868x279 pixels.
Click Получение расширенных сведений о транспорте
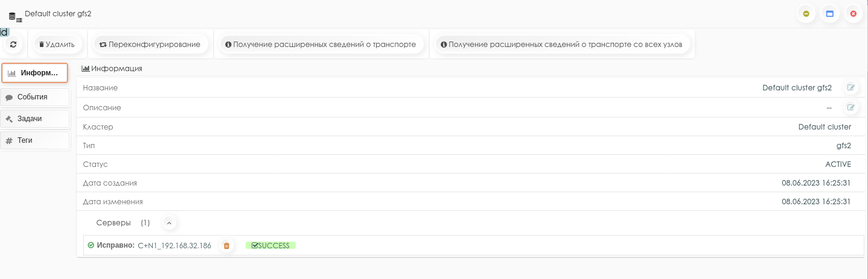point(321,44)
